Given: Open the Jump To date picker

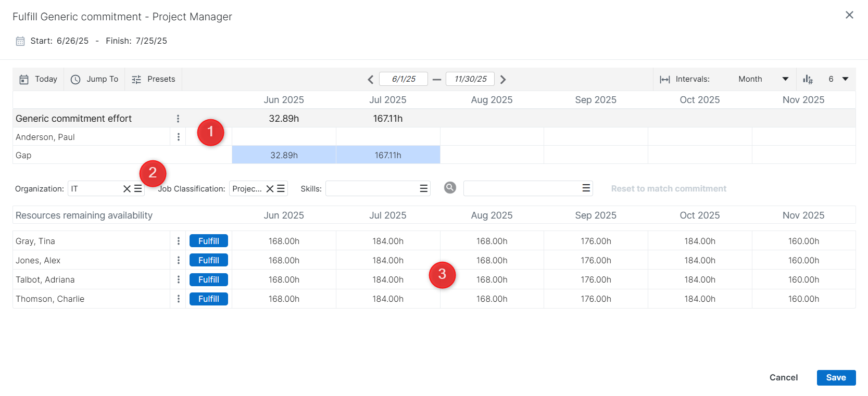Looking at the screenshot, I should pos(95,79).
